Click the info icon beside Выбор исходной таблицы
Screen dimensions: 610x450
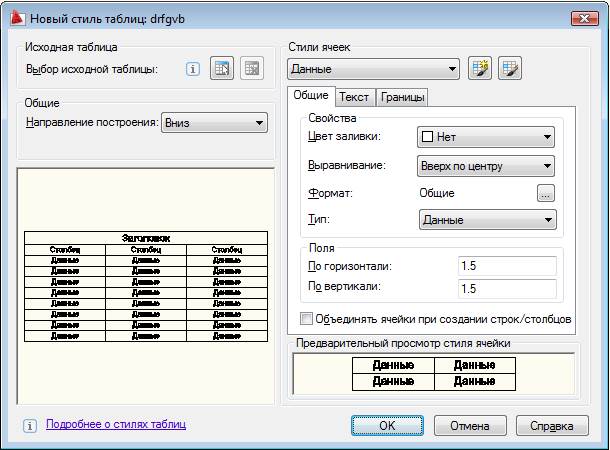[194, 70]
